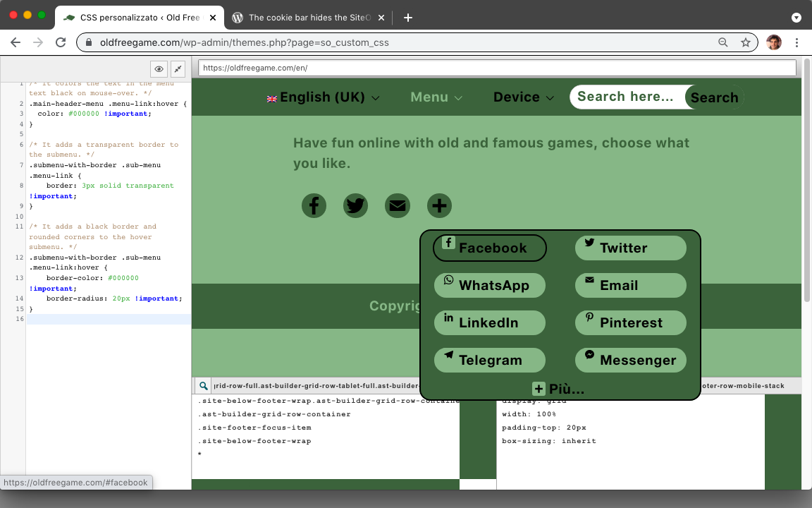Click the site lock icon in address bar
Viewport: 812px width, 508px height.
89,42
